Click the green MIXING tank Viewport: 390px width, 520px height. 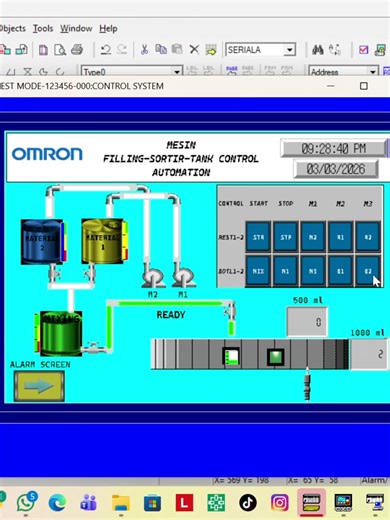(x=61, y=333)
